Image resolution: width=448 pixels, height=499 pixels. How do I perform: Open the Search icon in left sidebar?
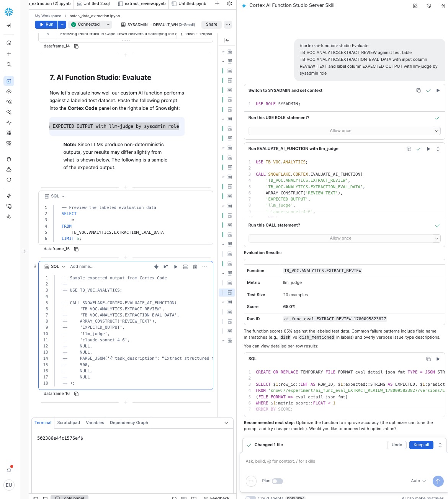click(9, 64)
